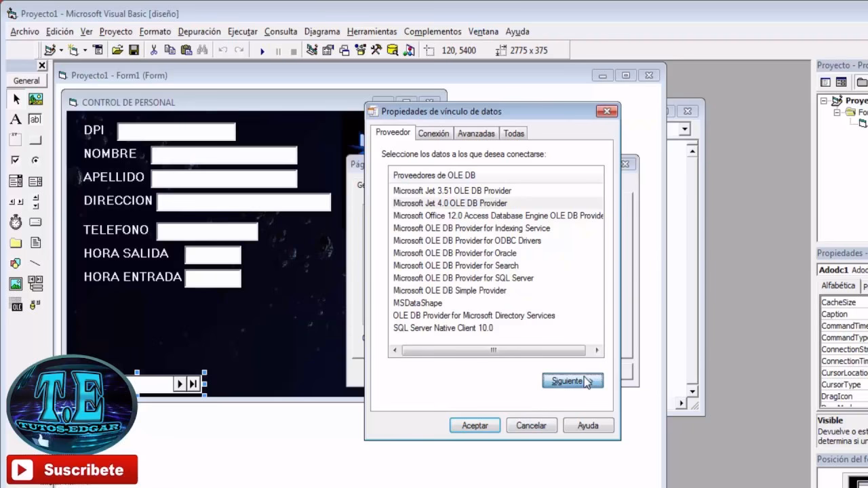Viewport: 868px width, 488px height.
Task: Click the Aceptar button
Action: click(x=475, y=426)
